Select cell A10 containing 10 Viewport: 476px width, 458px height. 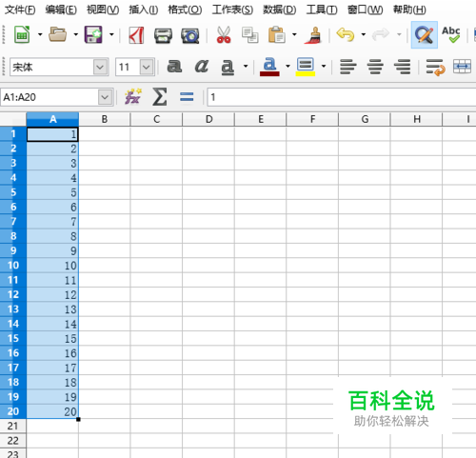pyautogui.click(x=52, y=266)
